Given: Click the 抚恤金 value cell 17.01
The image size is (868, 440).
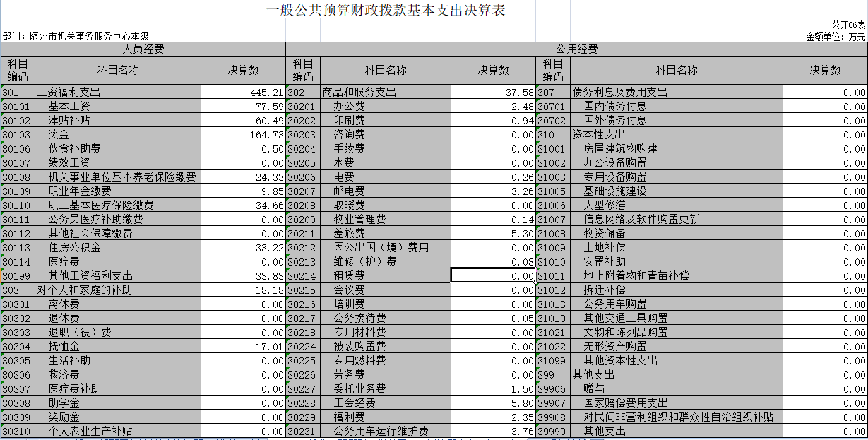Looking at the screenshot, I should (243, 347).
